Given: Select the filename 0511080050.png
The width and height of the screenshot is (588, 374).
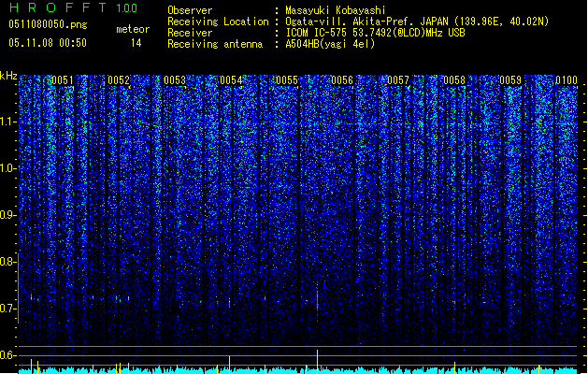Looking at the screenshot, I should tap(48, 24).
